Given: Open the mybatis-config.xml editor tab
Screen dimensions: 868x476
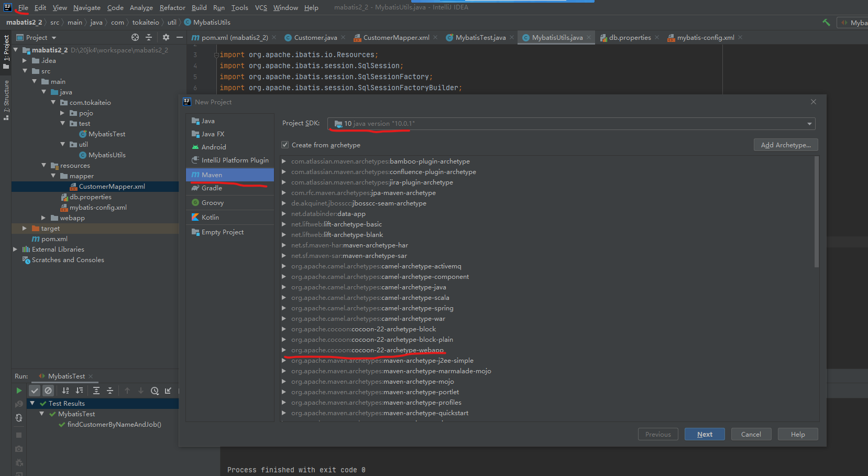Looking at the screenshot, I should 706,38.
